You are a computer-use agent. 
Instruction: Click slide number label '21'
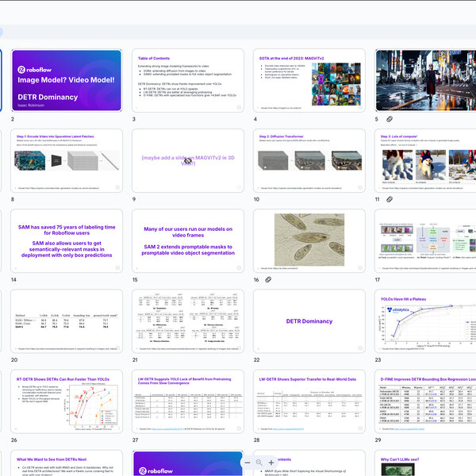[x=135, y=359]
